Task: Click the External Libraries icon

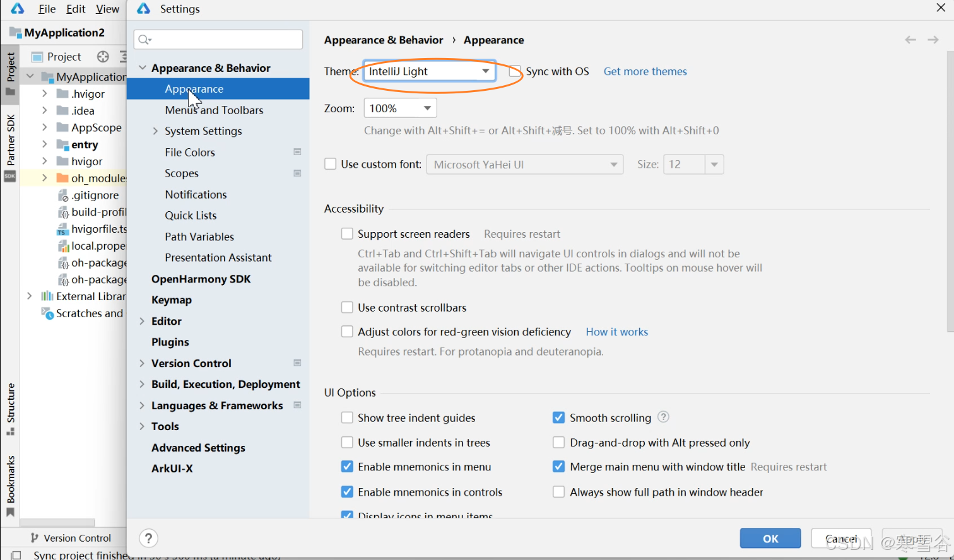Action: pos(47,296)
